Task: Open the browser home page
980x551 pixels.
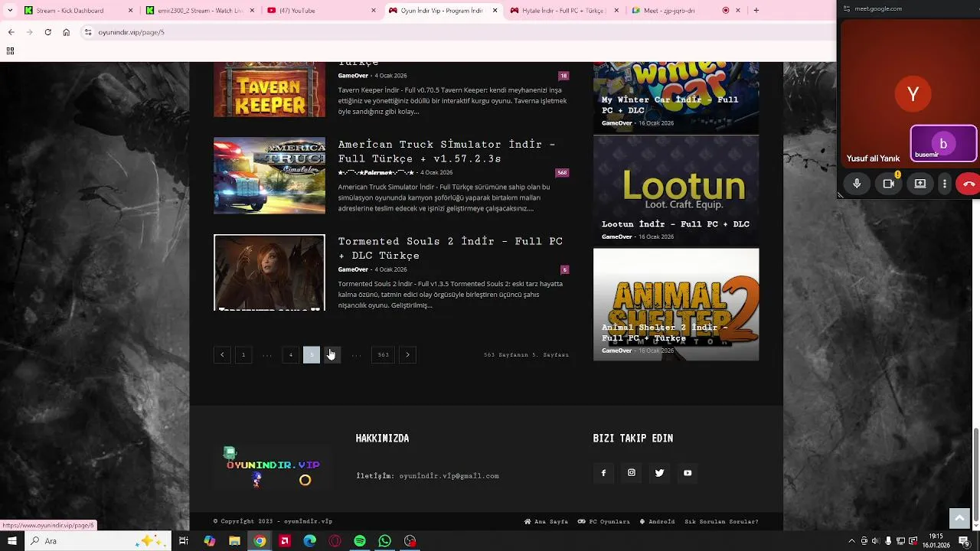Action: [x=66, y=32]
